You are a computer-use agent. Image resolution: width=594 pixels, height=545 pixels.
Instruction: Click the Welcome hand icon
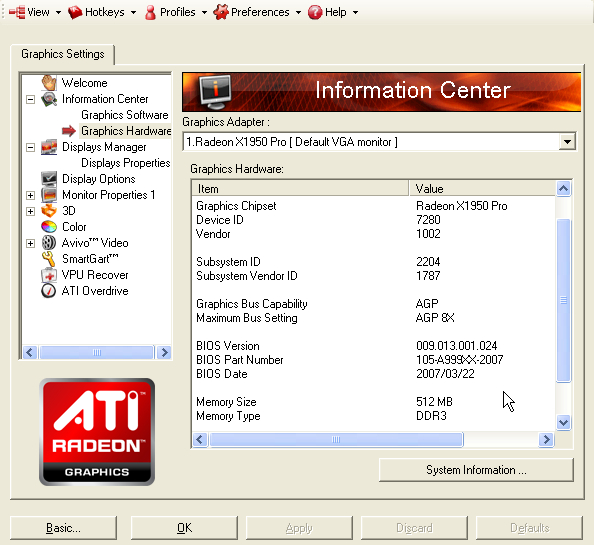click(x=49, y=83)
